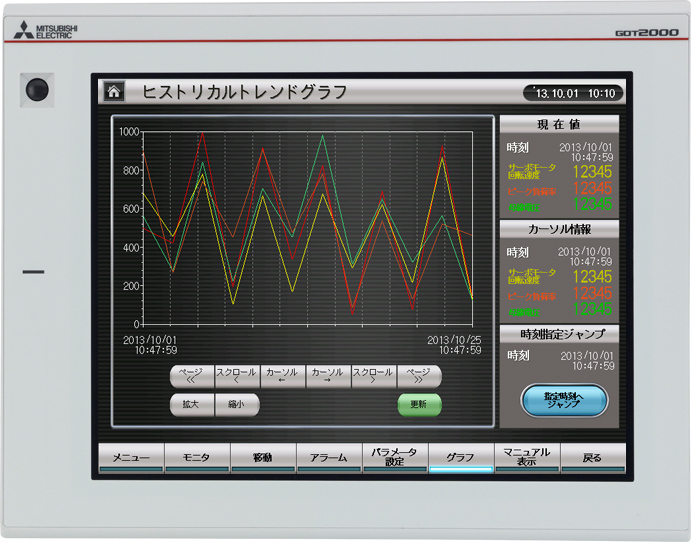The width and height of the screenshot is (691, 542).
Task: Switch to the モニタ tab
Action: click(x=196, y=457)
